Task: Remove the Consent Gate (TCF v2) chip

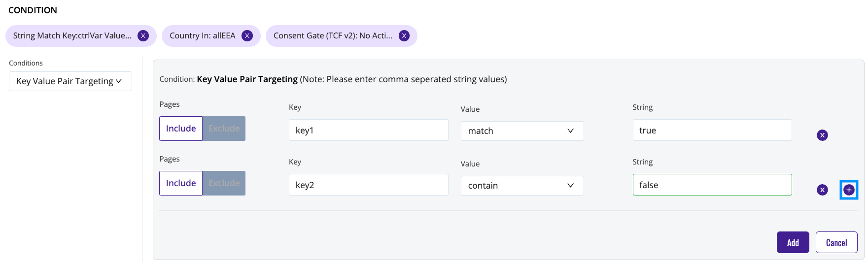Action: (x=404, y=35)
